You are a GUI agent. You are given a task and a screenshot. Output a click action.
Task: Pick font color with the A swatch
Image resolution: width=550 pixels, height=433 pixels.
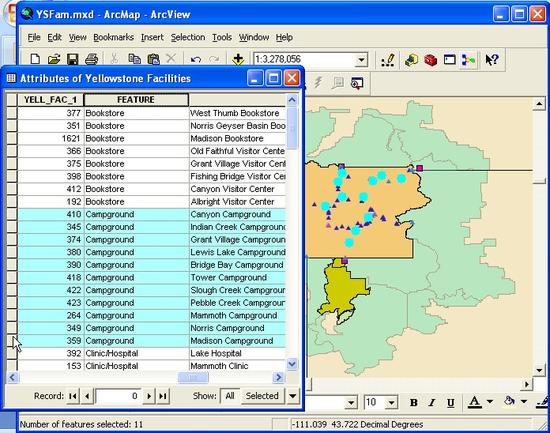tap(475, 402)
